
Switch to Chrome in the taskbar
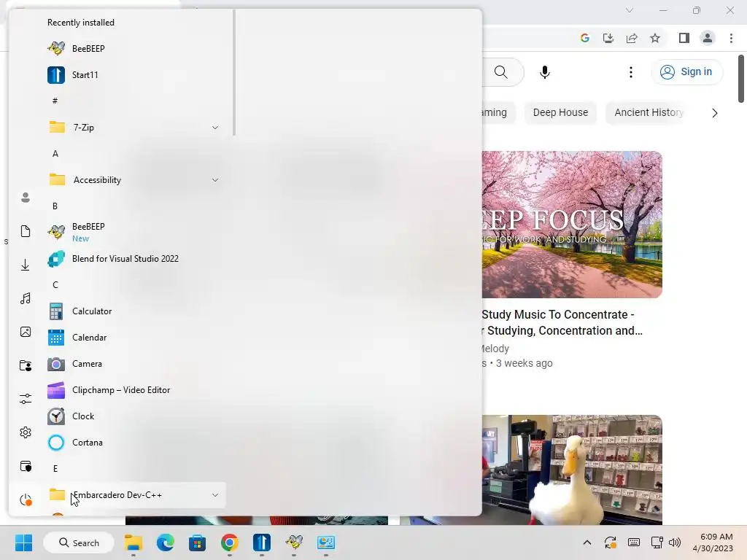tap(229, 542)
